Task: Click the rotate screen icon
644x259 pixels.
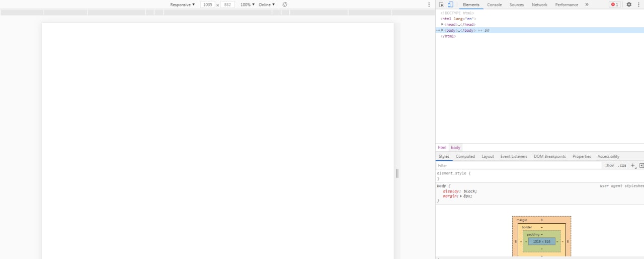Action: (285, 5)
